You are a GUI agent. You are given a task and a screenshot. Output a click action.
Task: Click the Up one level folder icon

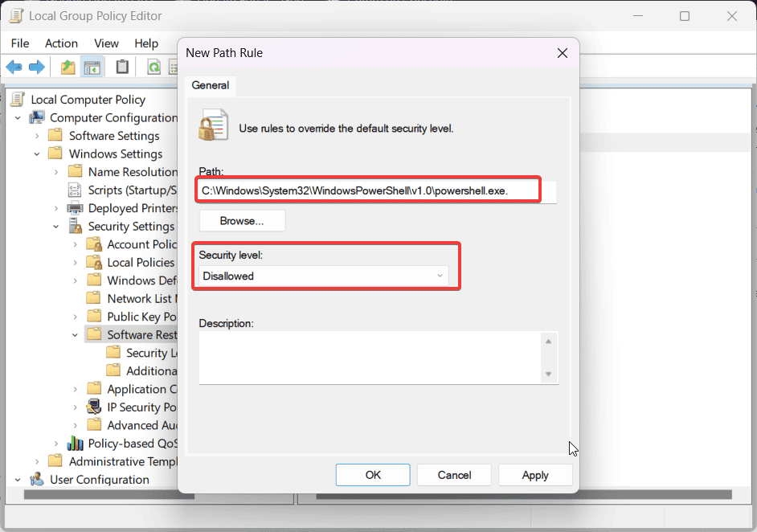(68, 67)
